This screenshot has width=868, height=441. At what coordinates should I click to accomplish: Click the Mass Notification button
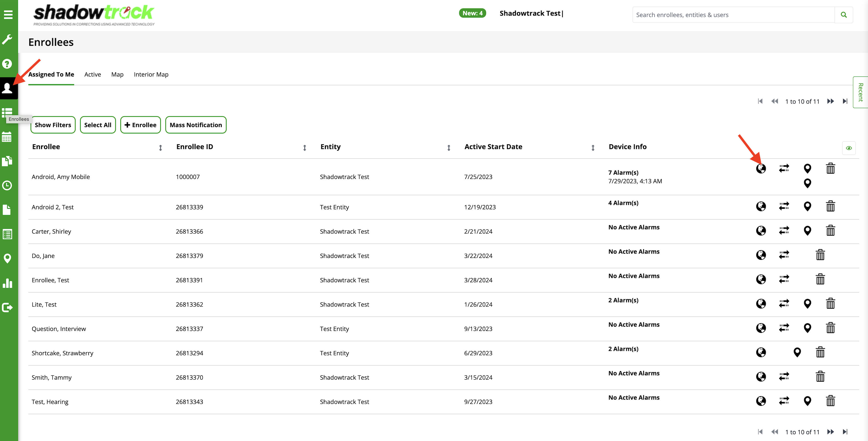196,125
